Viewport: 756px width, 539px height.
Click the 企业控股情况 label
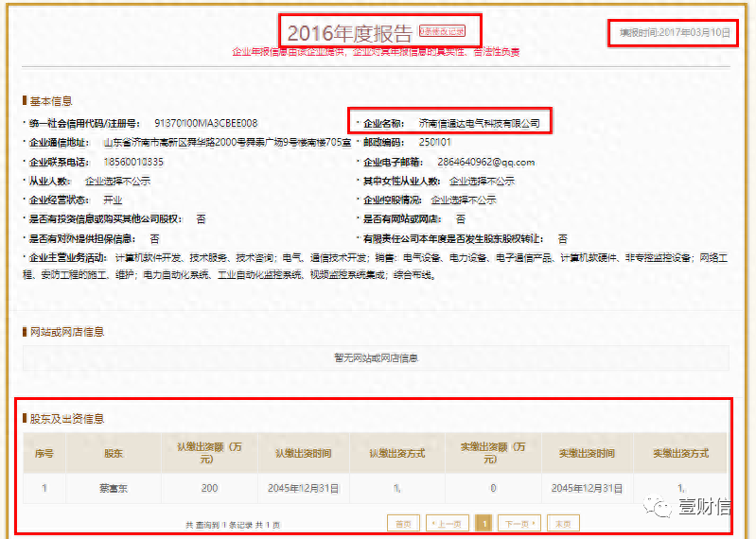[392, 200]
